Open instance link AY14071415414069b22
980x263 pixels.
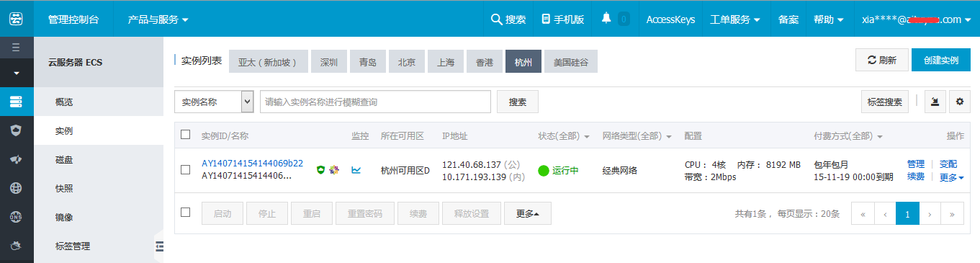point(252,164)
